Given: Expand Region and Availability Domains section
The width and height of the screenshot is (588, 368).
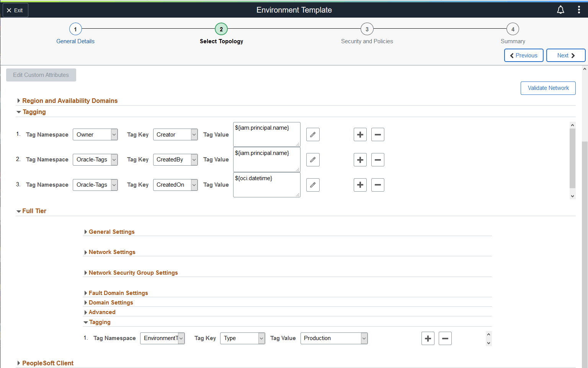Looking at the screenshot, I should pos(67,101).
